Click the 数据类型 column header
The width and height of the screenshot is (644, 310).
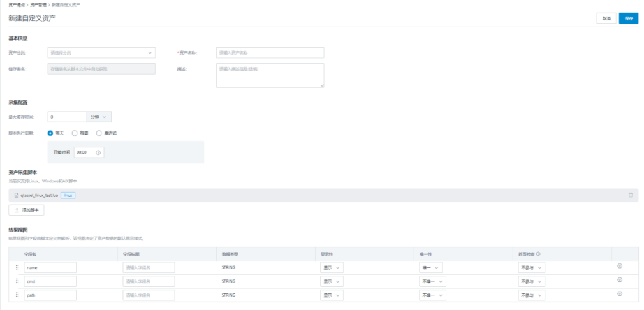point(230,254)
